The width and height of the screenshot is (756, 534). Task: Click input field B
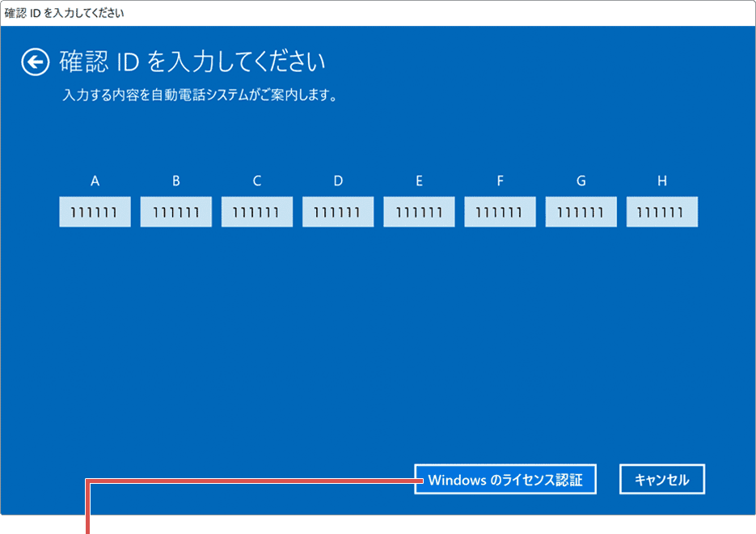coord(175,211)
